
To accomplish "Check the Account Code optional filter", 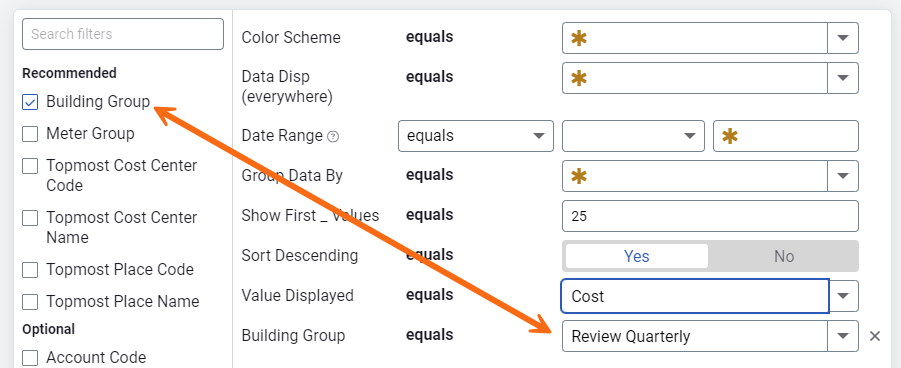I will pos(30,358).
